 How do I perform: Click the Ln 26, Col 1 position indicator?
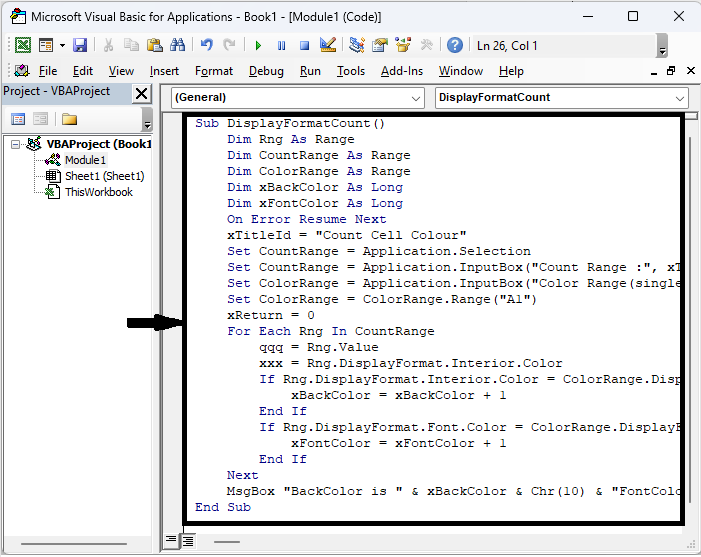coord(507,46)
